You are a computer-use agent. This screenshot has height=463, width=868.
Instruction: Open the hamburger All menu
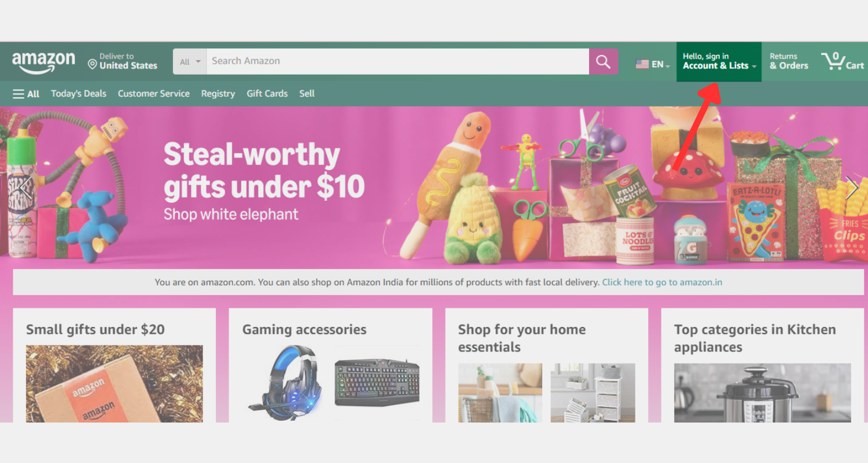point(26,94)
